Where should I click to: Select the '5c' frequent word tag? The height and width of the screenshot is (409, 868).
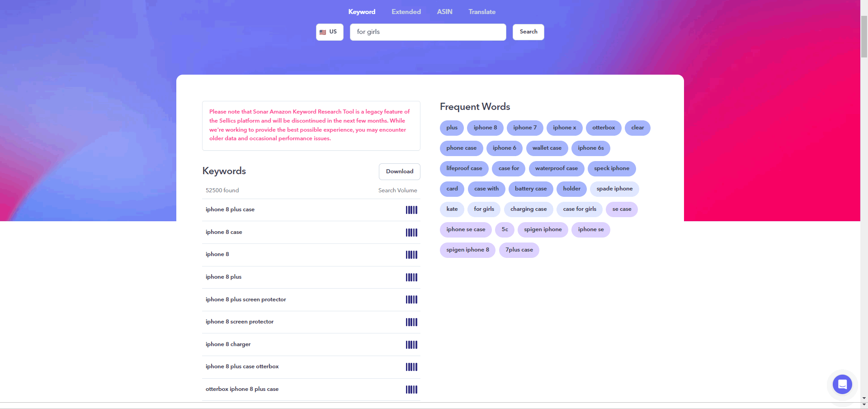click(x=505, y=230)
